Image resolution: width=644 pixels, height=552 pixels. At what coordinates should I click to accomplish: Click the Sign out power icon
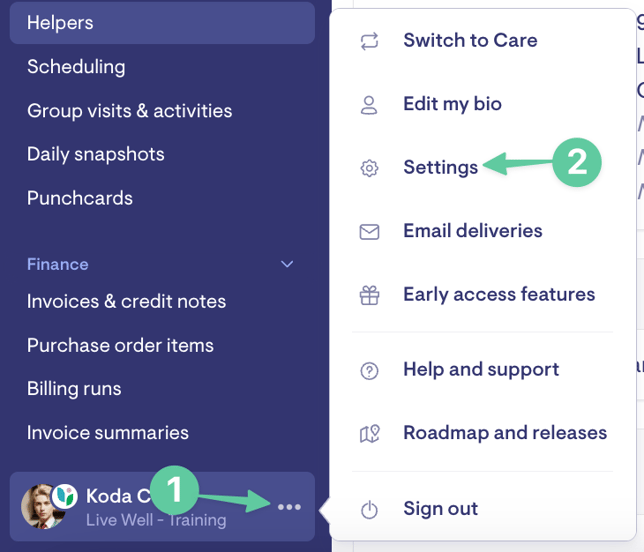tap(369, 509)
